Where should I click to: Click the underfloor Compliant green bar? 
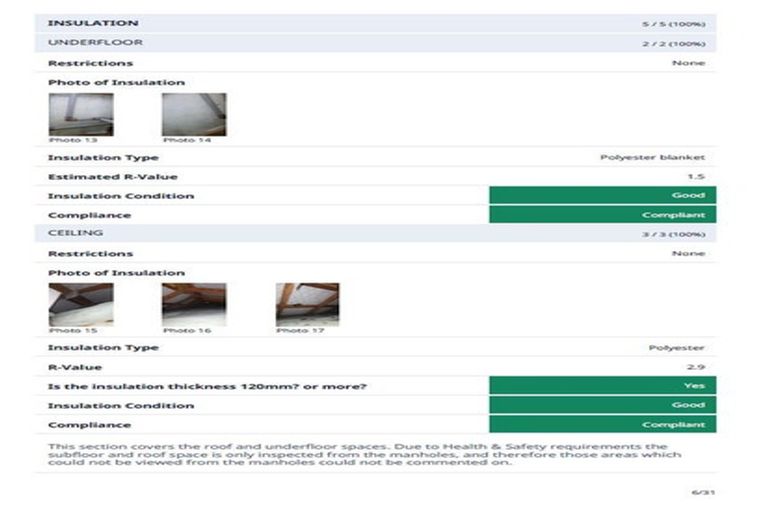(602, 215)
